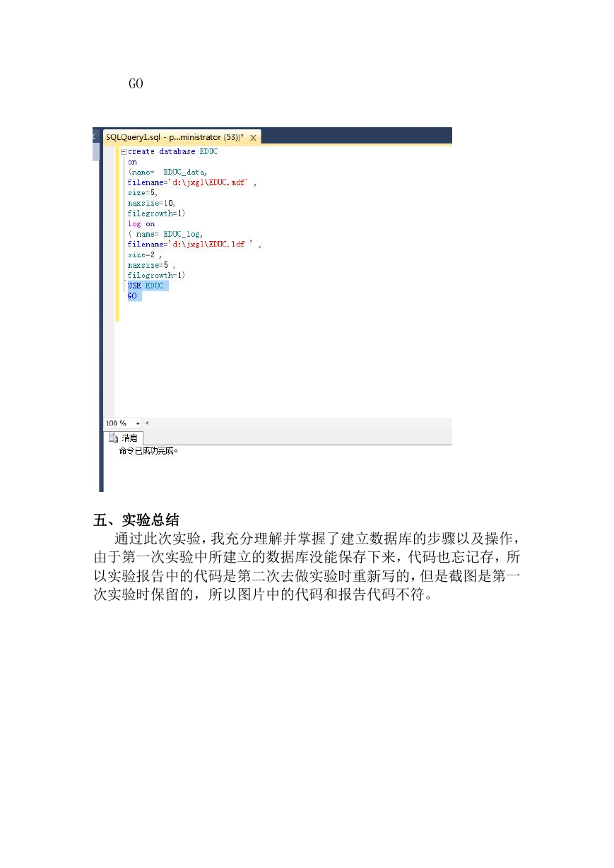Click the '(name= EDUC_data,' line
This screenshot has height=868, width=614.
coord(167,172)
